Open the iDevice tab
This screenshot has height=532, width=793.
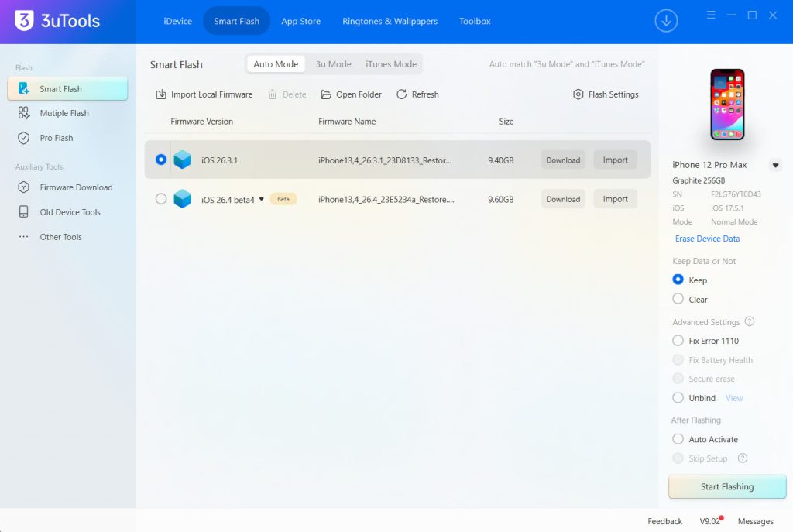177,21
